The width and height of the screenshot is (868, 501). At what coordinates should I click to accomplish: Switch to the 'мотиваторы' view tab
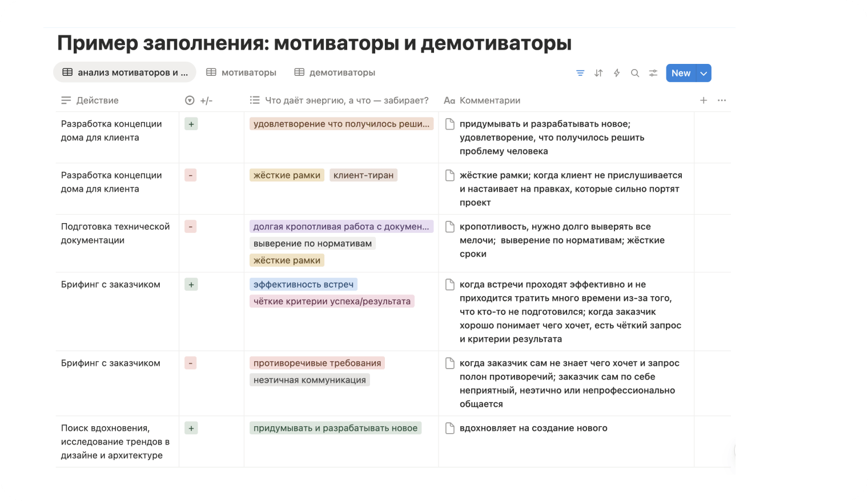click(241, 72)
